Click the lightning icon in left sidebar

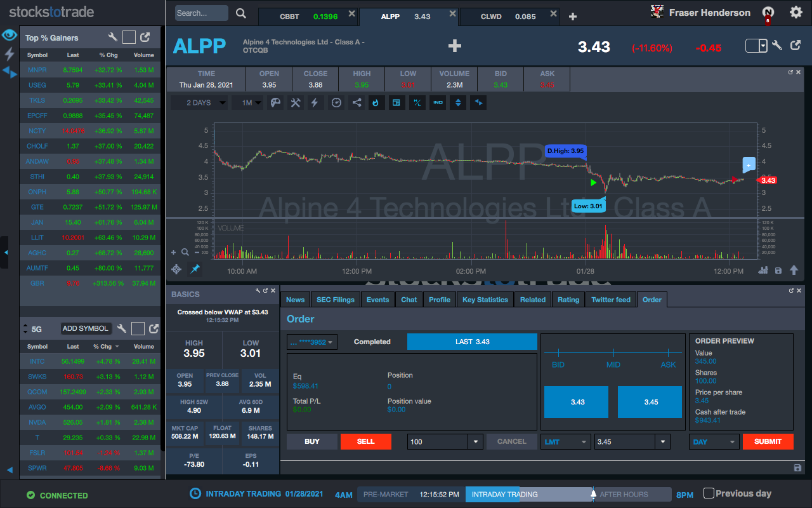point(10,53)
